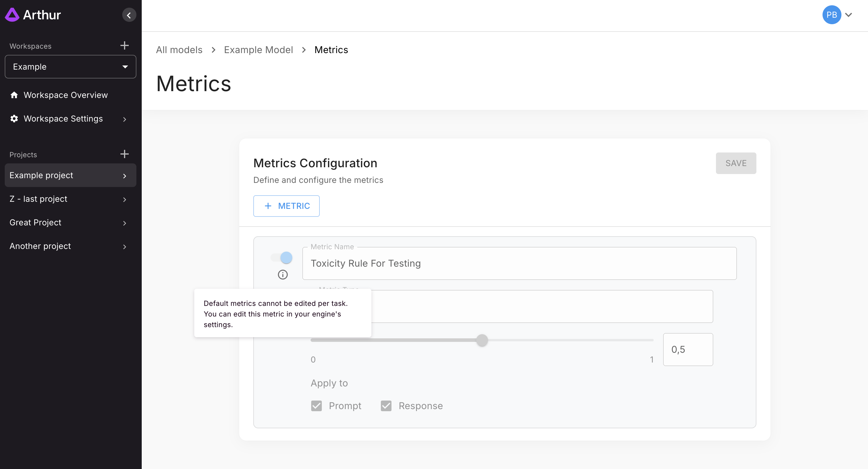
Task: Click the threshold slider handle
Action: [482, 340]
